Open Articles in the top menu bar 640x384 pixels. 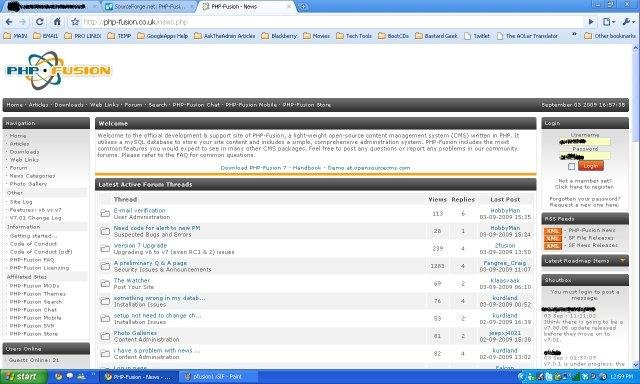[38, 105]
